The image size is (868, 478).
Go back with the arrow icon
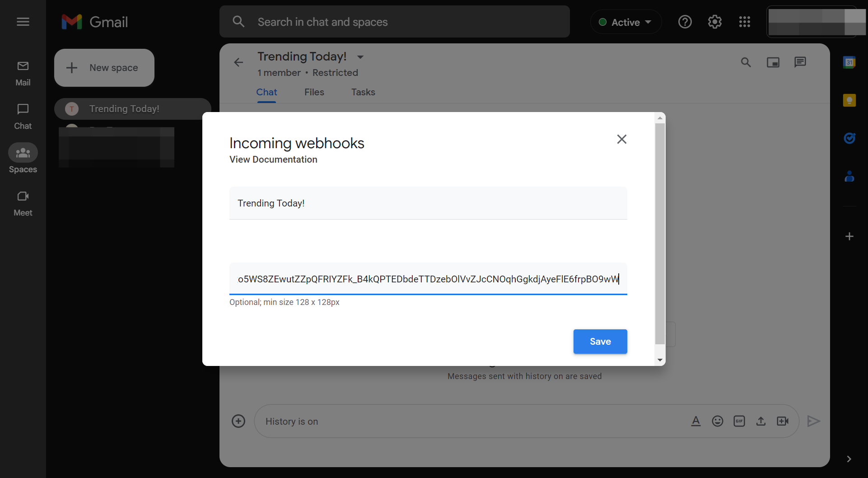[x=238, y=62]
